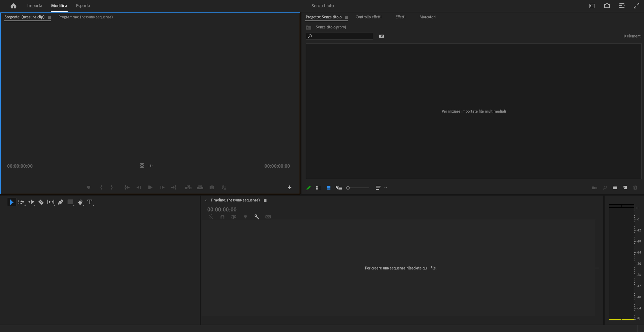This screenshot has height=332, width=644.
Task: Enter full screen with the expand arrows icon
Action: (637, 6)
